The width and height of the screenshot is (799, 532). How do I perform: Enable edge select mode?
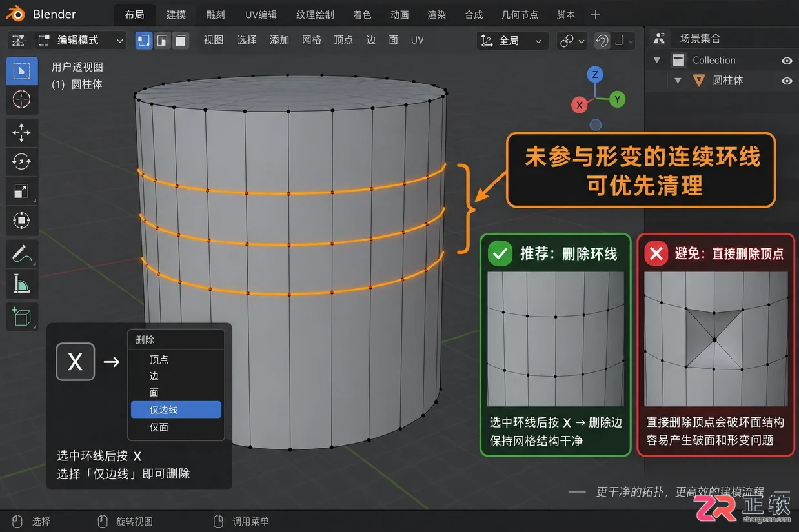click(x=162, y=41)
